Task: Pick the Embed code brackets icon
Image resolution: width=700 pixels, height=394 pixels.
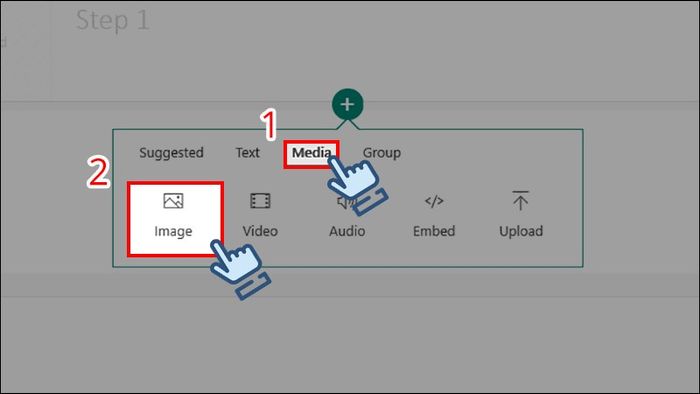Action: tap(434, 201)
